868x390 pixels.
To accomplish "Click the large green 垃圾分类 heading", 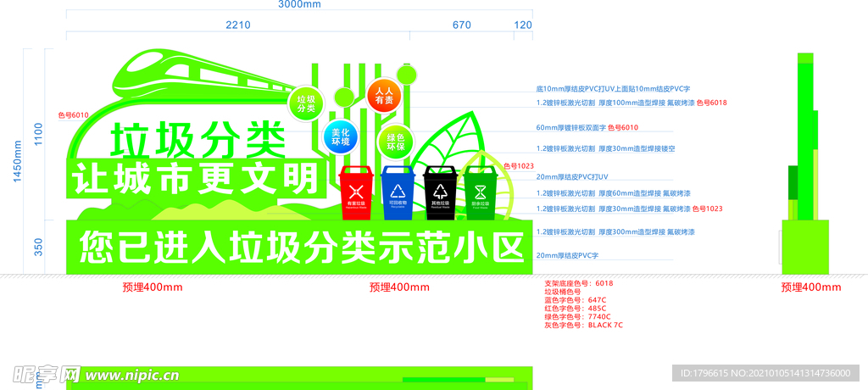I will tap(198, 140).
